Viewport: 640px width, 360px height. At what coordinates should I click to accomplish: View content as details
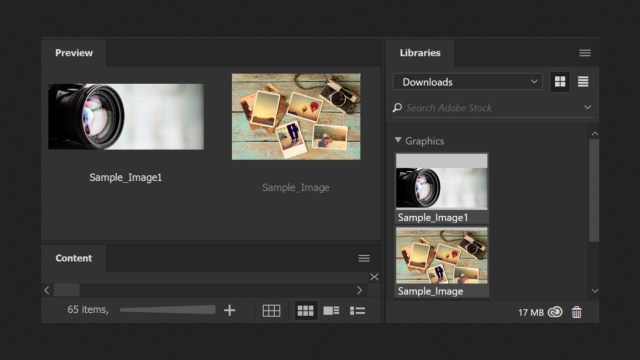click(331, 311)
